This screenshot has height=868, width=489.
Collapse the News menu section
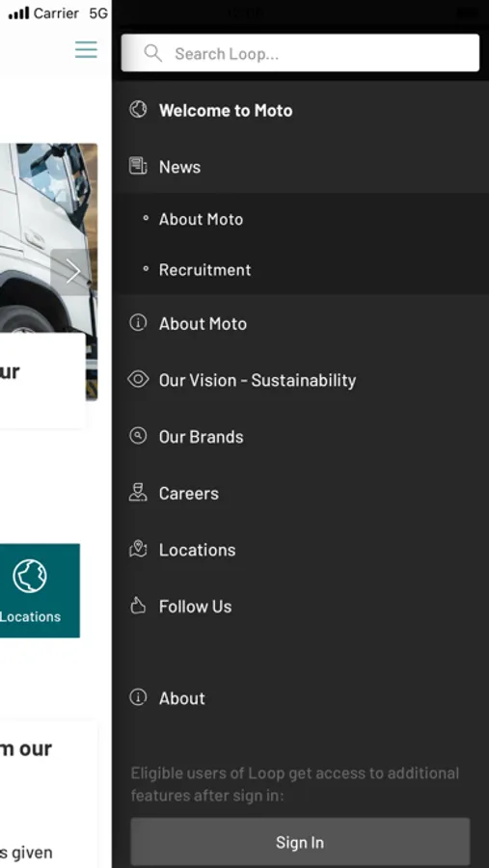[301, 167]
